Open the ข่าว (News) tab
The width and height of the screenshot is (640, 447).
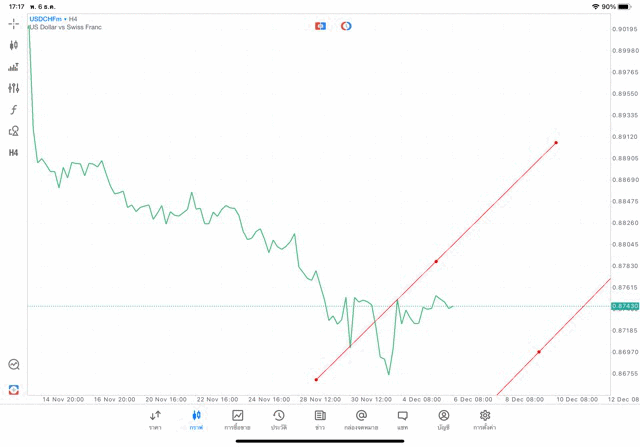319,420
